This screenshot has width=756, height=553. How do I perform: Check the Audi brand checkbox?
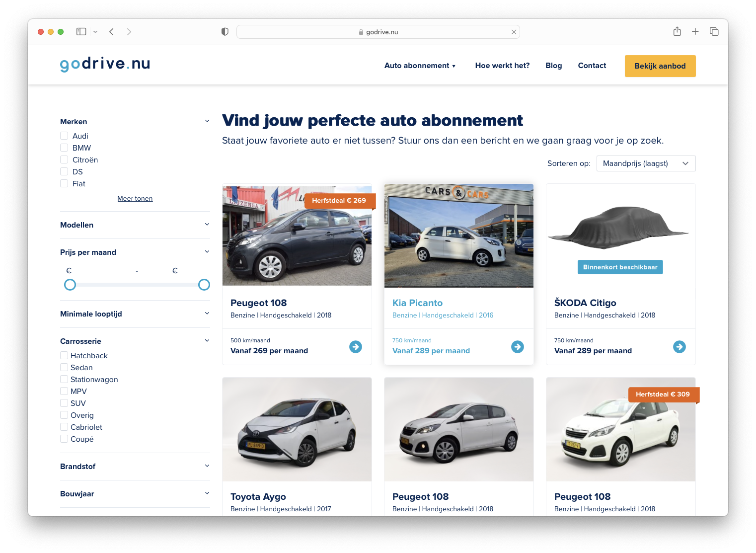pyautogui.click(x=64, y=136)
